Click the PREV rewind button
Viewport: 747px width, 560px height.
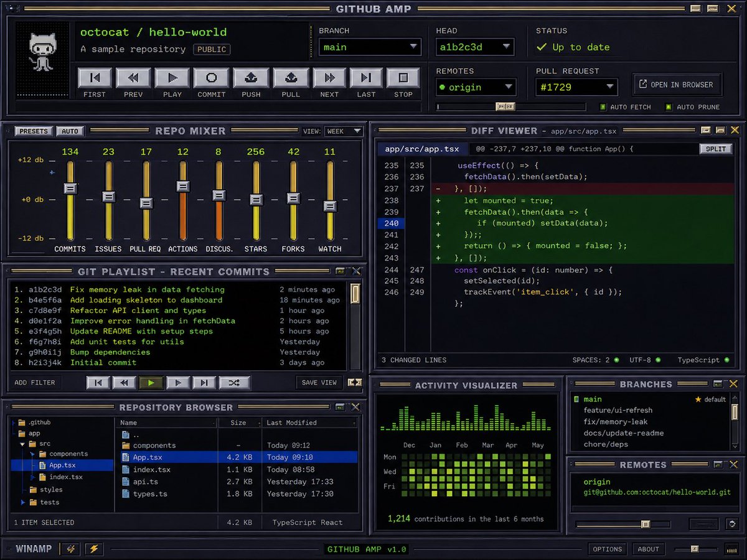(133, 78)
